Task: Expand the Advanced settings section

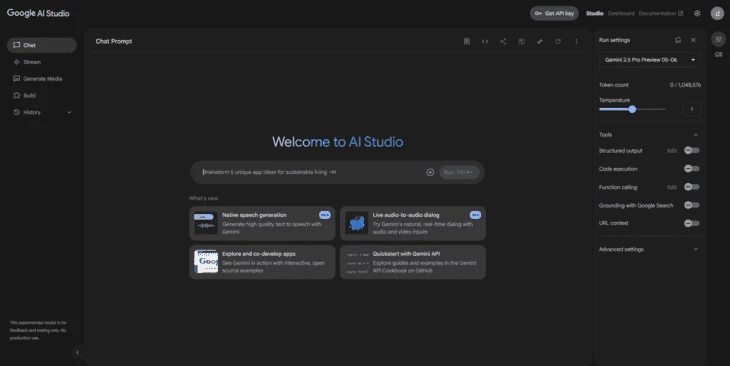Action: (649, 249)
